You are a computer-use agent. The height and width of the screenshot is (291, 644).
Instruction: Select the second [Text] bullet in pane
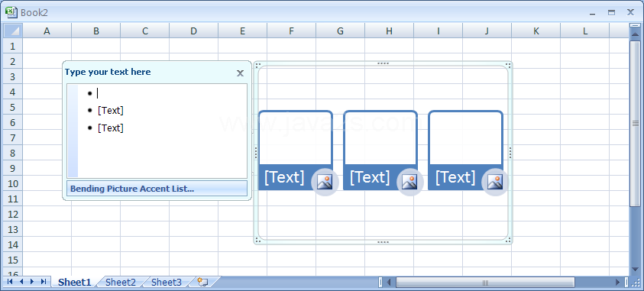coord(111,111)
